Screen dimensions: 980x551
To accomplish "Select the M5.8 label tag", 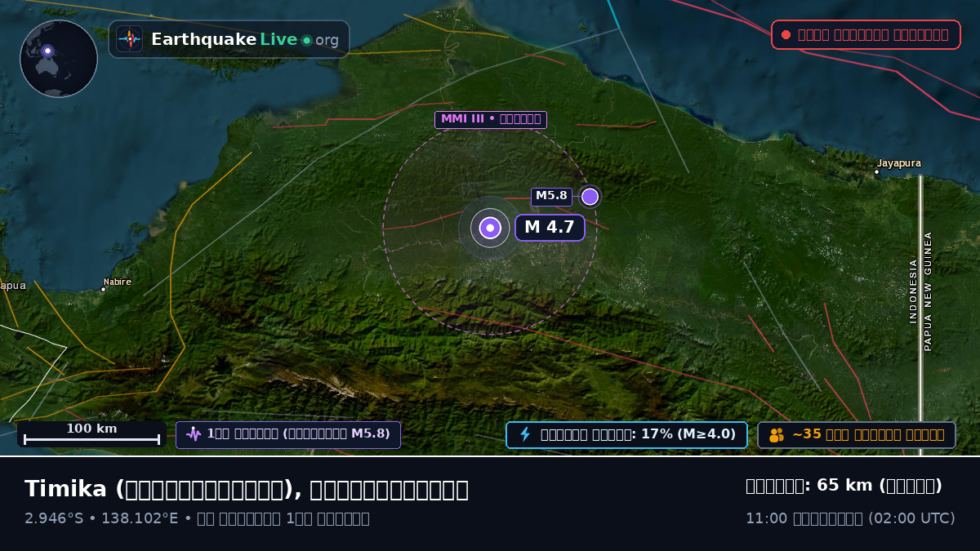I will (551, 196).
